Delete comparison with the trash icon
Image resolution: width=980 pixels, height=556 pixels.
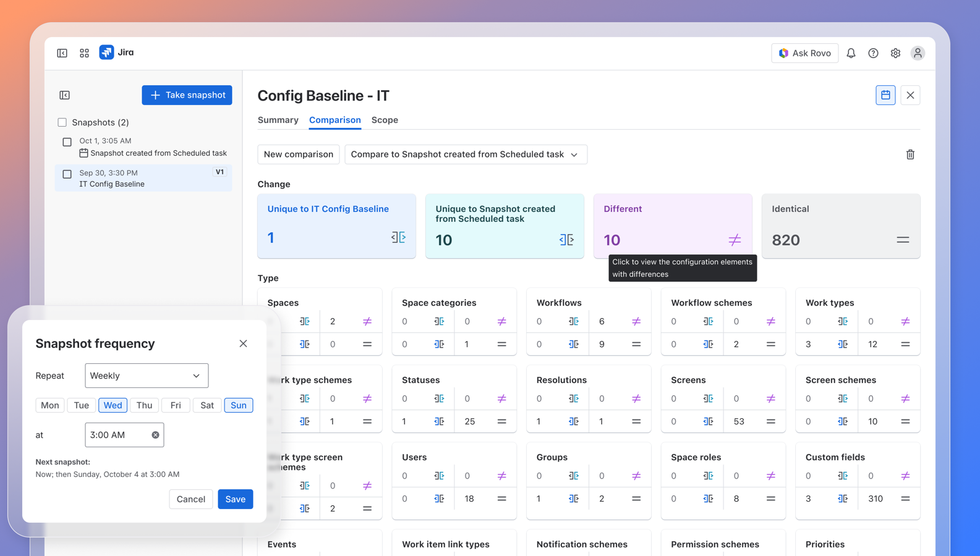910,154
